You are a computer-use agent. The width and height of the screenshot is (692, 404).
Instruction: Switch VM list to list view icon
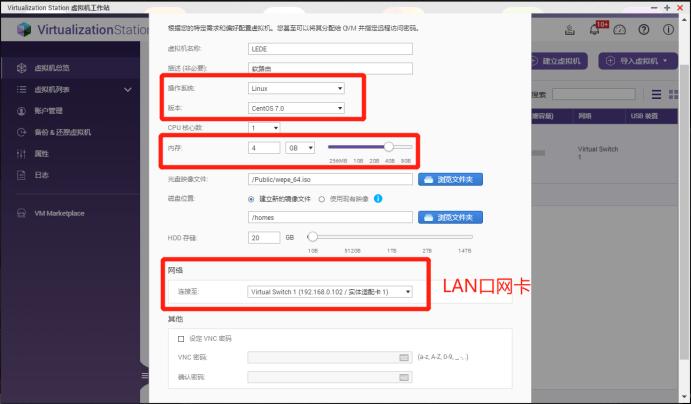point(656,94)
